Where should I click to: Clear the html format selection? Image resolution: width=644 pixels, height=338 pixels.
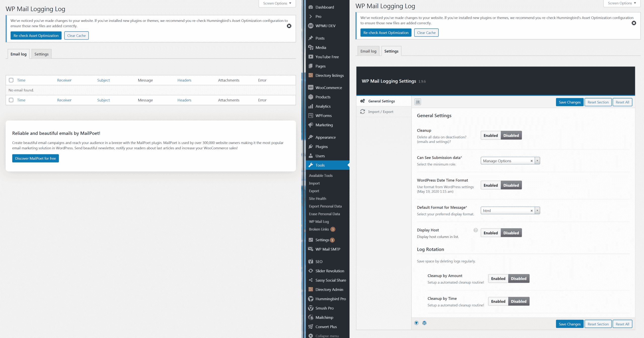coord(532,211)
